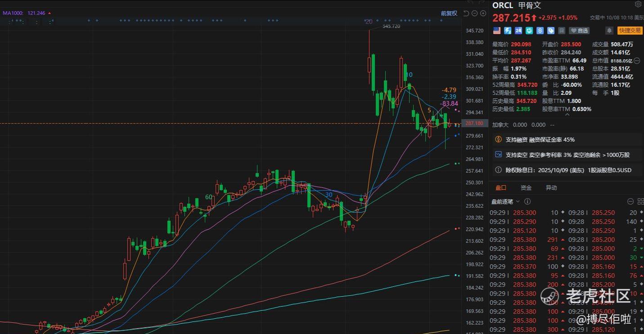644x334 pixels.
Task: Click the -83.84 value label on the chart
Action: click(x=449, y=103)
